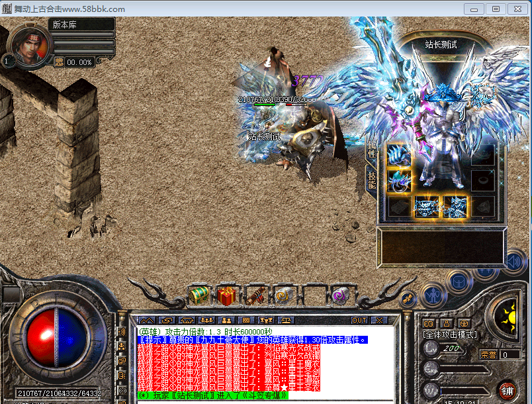Click the second chat toolbar button with arrow
Viewport: 532px width, 404px height.
[167, 320]
